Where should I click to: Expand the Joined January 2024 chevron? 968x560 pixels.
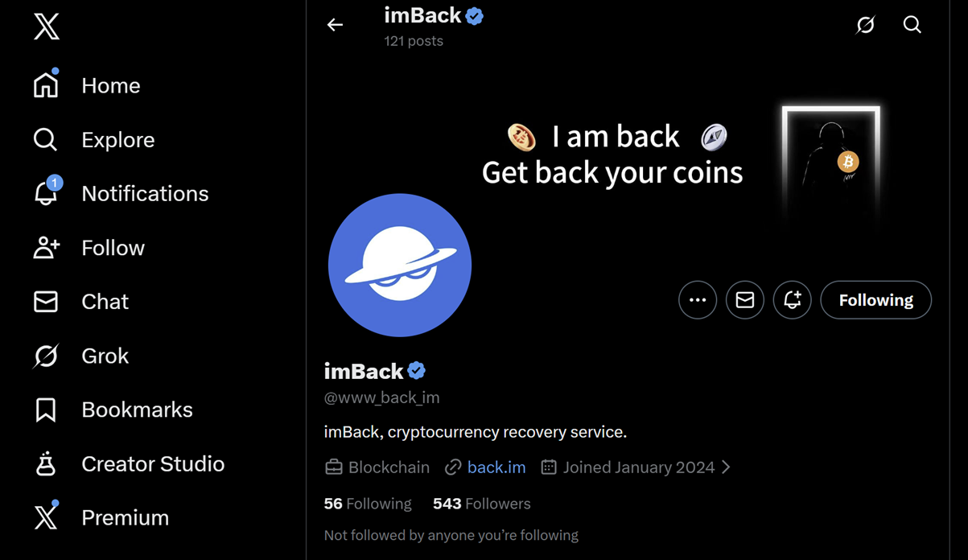(x=726, y=467)
